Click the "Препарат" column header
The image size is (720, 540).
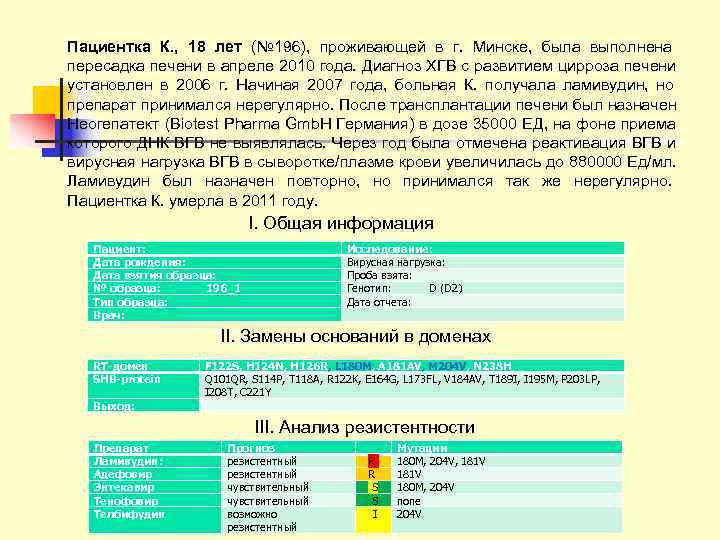(x=155, y=447)
